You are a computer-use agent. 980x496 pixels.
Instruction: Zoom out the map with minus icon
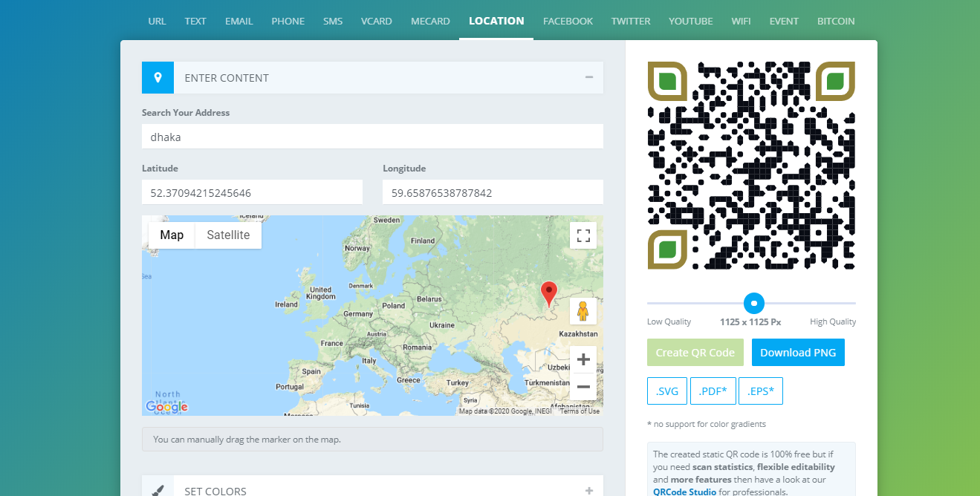[x=583, y=386]
